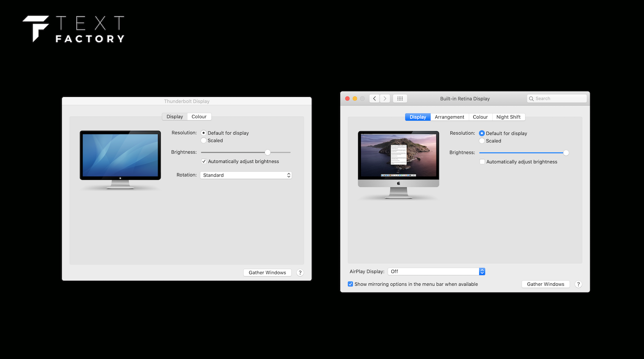Open the AirPlay Display dropdown
Viewport: 644px width, 359px height.
(436, 271)
